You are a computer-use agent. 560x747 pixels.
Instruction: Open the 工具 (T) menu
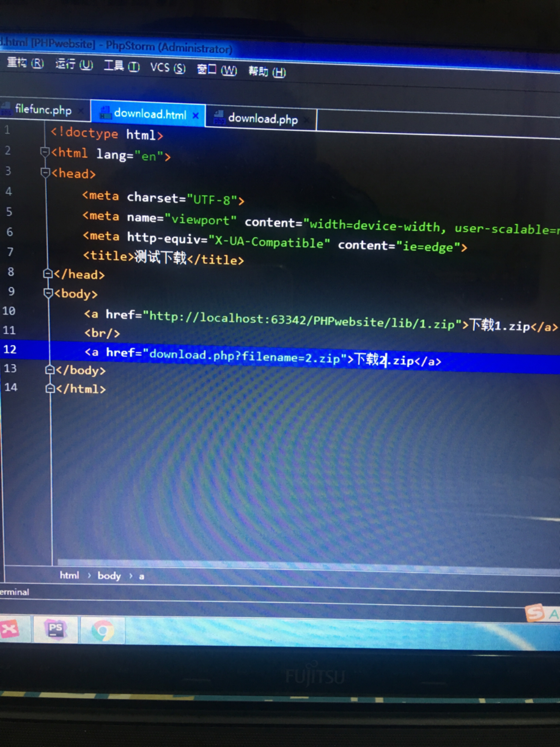click(122, 66)
